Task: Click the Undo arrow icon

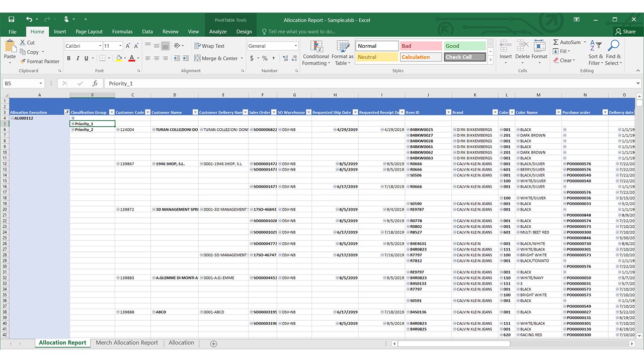Action: 29,20
